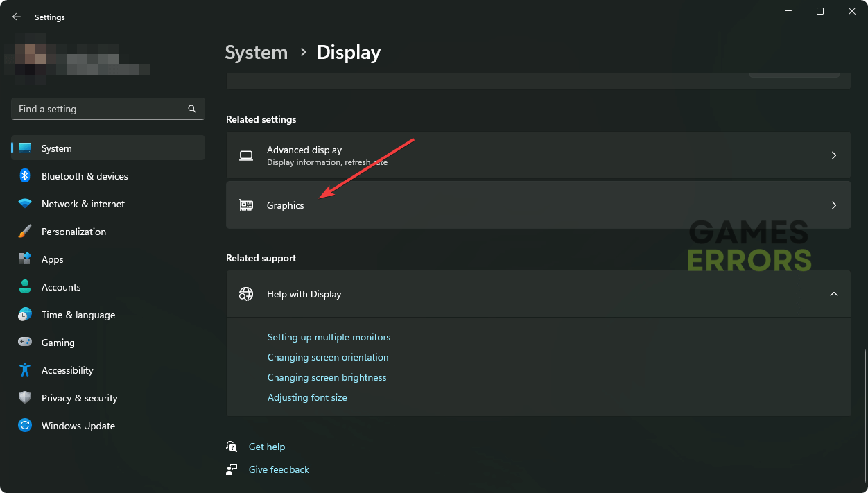Collapse the Help with Display section
868x493 pixels.
(x=833, y=294)
